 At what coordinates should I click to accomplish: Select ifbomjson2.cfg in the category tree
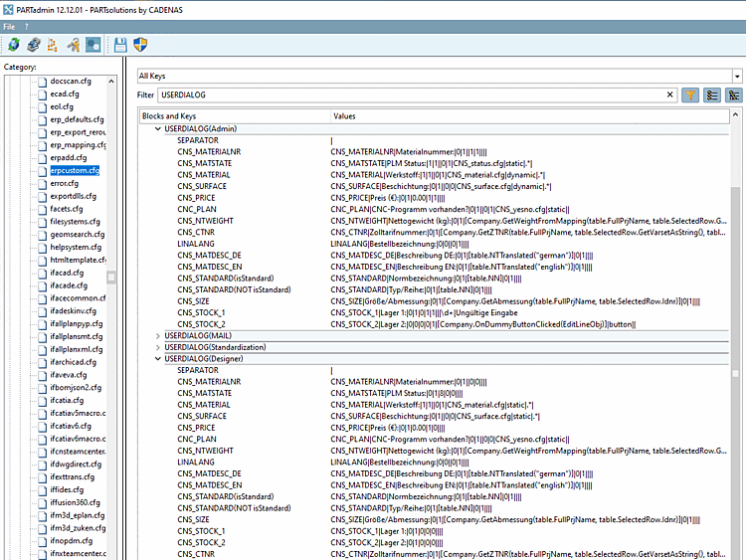(x=76, y=387)
